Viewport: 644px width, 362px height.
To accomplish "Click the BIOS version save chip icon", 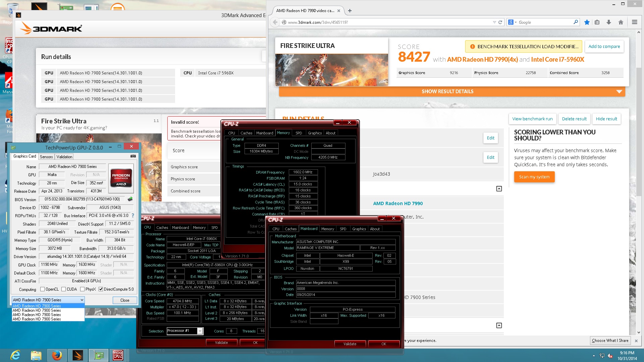I will tap(130, 199).
